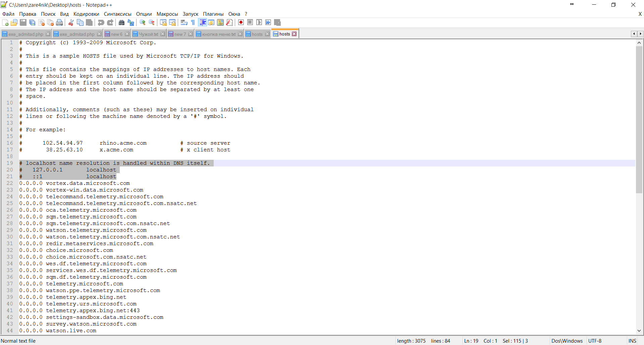This screenshot has width=644, height=345.
Task: Close the active hosts tab
Action: (x=294, y=34)
